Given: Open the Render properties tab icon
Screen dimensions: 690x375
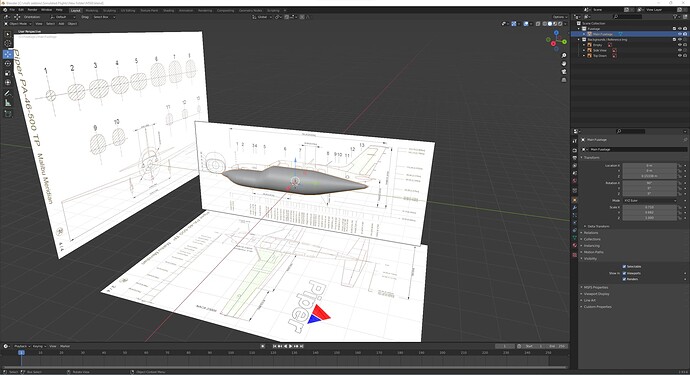Looking at the screenshot, I should click(574, 150).
